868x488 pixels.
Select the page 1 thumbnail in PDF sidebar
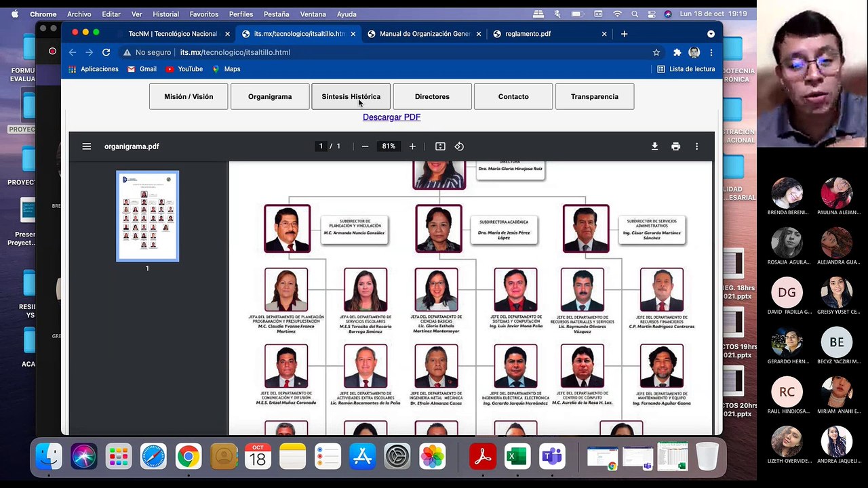148,216
